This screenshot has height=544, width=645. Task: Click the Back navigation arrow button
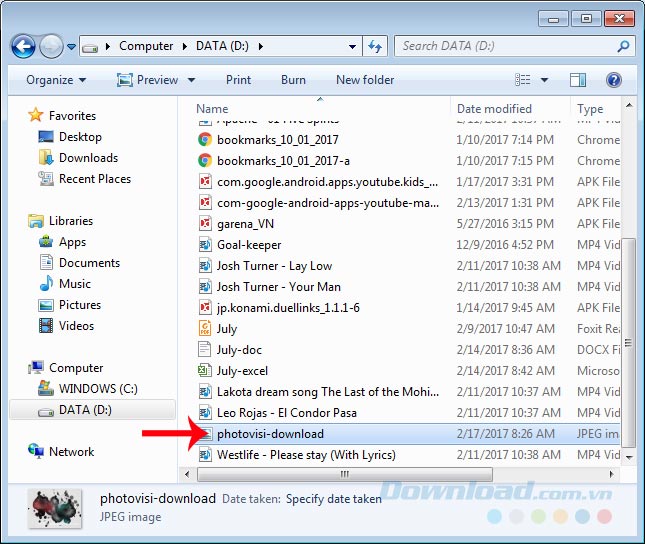(x=24, y=46)
